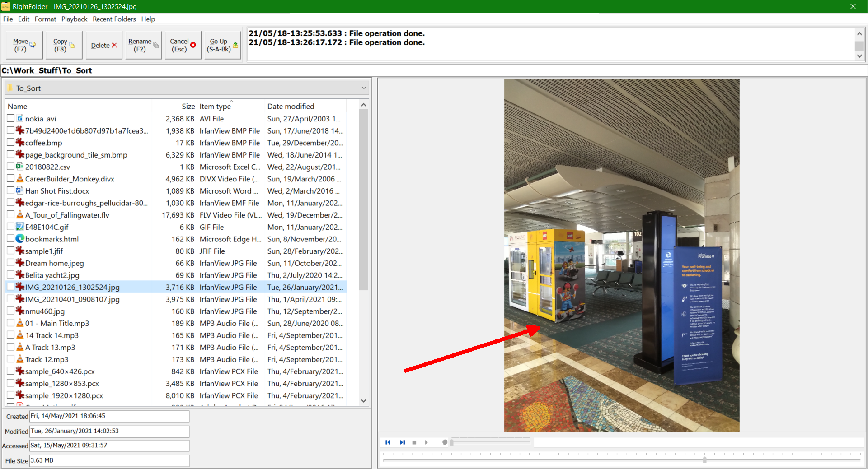The width and height of the screenshot is (868, 469).
Task: Click the VLC icon of 14 Track 14.mp3
Action: 20,335
